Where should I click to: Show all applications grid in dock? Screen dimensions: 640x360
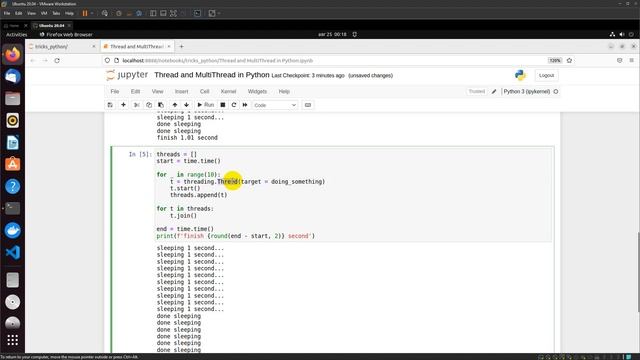click(x=13, y=340)
